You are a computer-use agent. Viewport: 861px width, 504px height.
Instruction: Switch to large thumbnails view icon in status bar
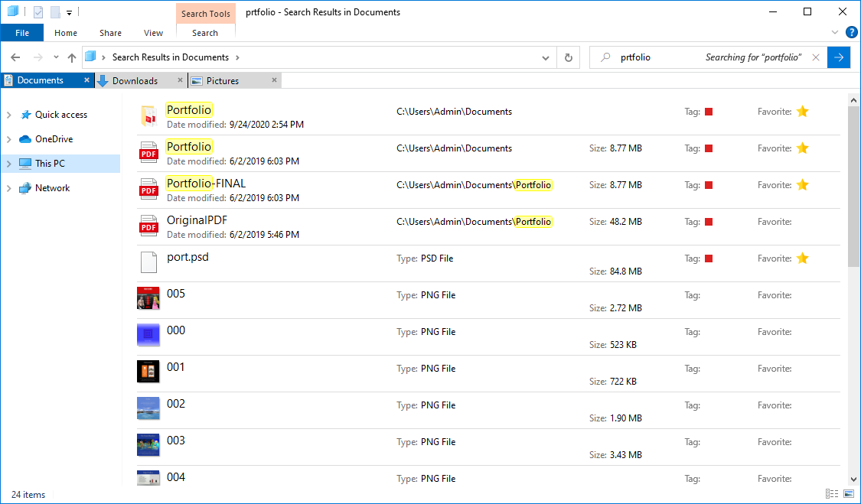tap(847, 495)
